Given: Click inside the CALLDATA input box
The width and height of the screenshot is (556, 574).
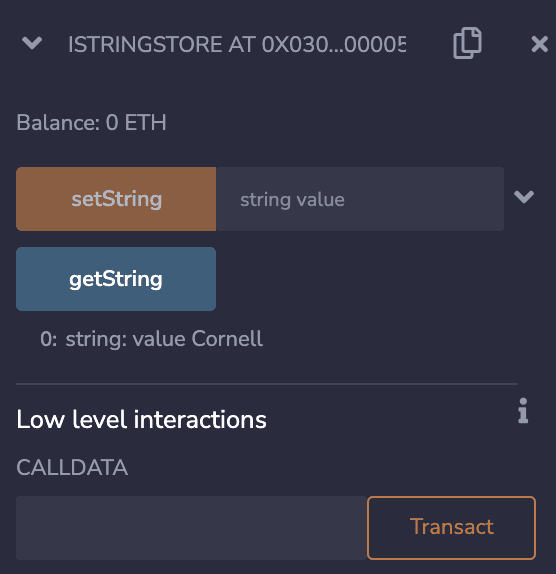Looking at the screenshot, I should pos(191,528).
